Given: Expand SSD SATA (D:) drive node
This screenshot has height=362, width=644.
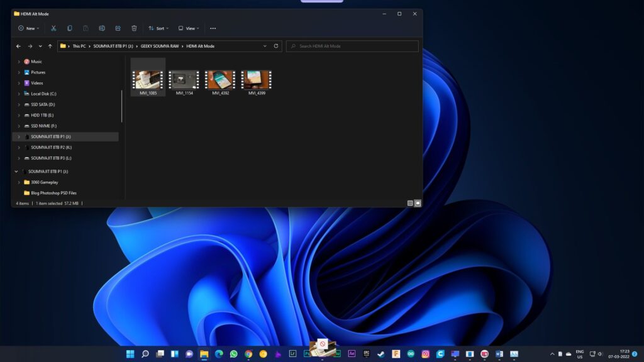Looking at the screenshot, I should tap(18, 105).
